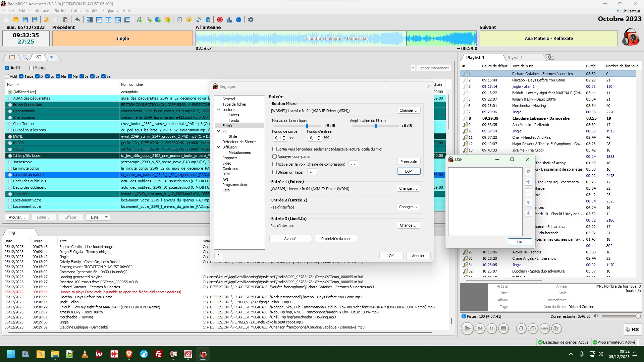Click the Pause playback button

point(491,329)
